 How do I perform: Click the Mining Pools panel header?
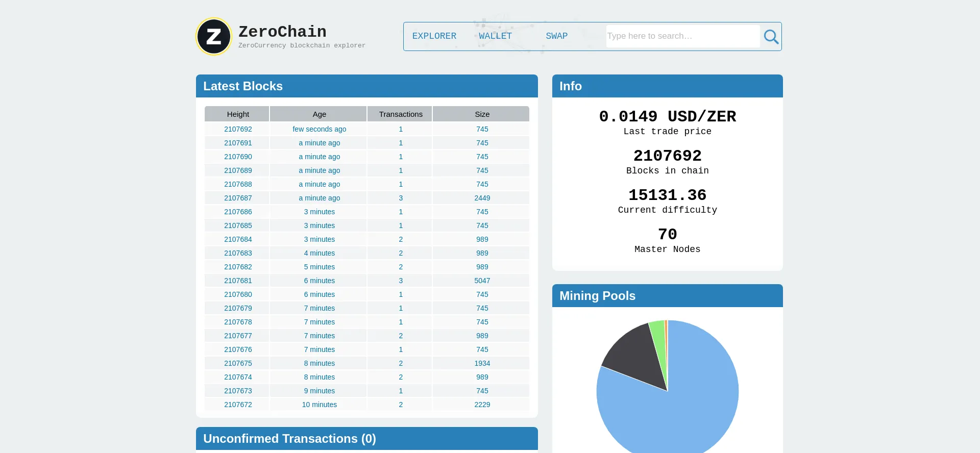(x=668, y=296)
